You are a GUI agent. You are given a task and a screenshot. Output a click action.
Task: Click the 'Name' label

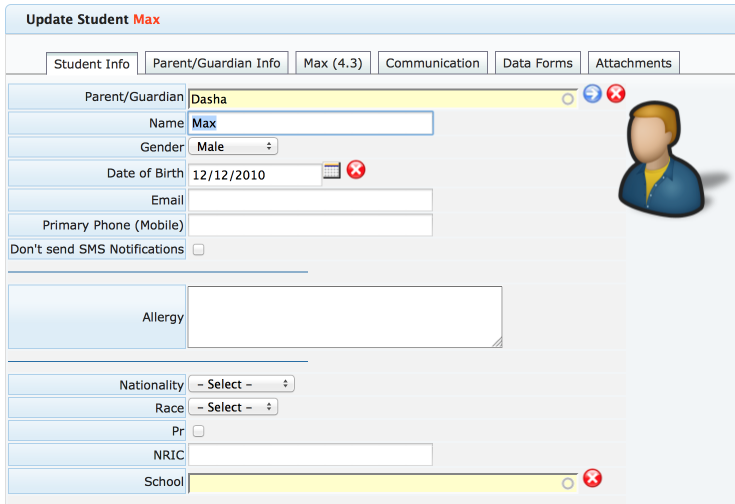tap(166, 123)
